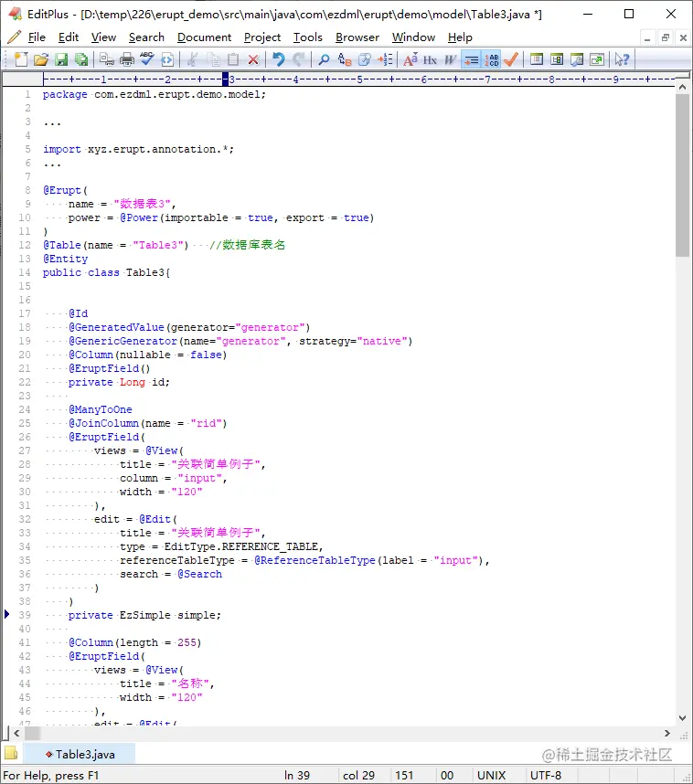The width and height of the screenshot is (693, 784).
Task: Close the document with inner X button
Action: pos(683,37)
